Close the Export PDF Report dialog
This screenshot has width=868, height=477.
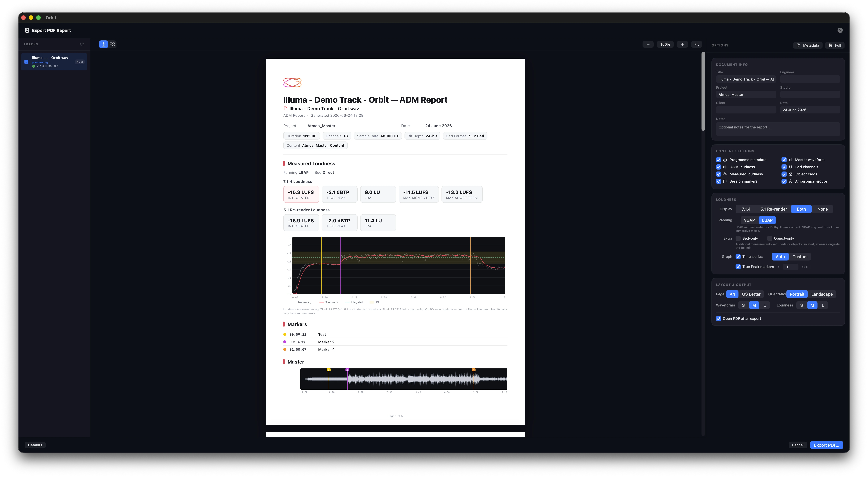point(840,30)
